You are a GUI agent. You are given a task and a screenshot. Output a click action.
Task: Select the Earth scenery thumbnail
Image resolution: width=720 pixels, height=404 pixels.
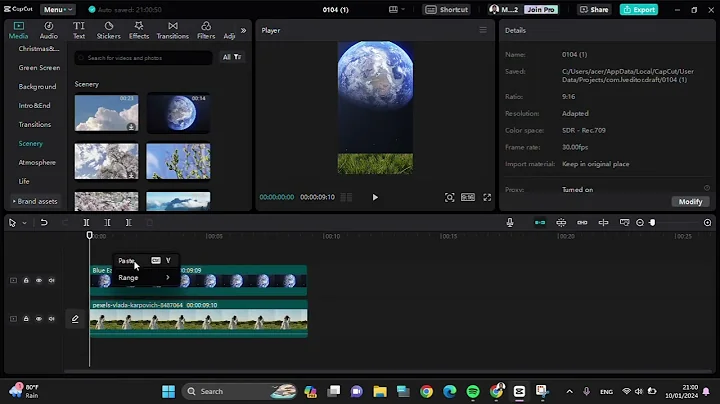coord(178,113)
